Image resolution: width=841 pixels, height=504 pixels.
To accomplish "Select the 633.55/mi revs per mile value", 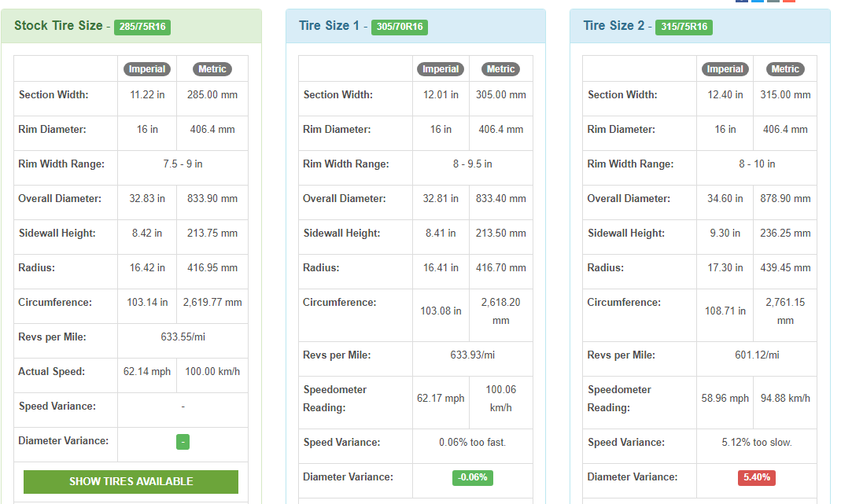I will 183,337.
